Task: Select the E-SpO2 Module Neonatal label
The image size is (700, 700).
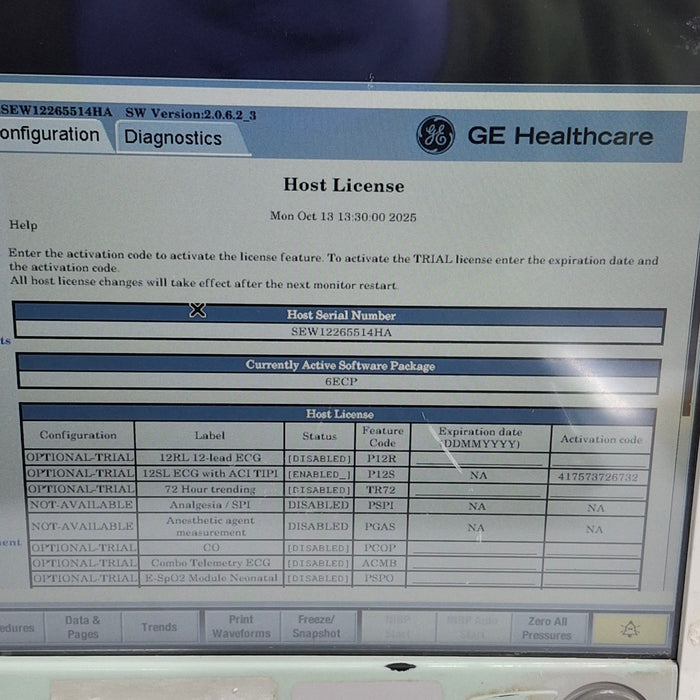Action: 211,578
